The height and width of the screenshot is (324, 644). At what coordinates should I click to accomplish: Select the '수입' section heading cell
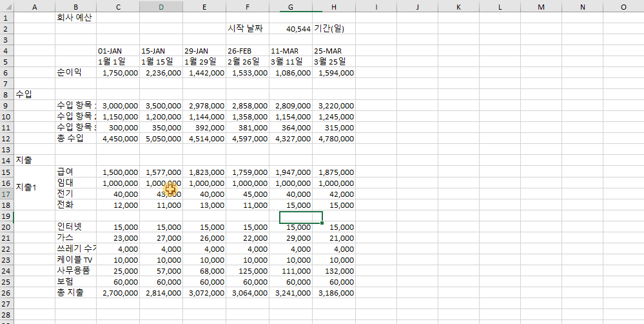(x=35, y=95)
